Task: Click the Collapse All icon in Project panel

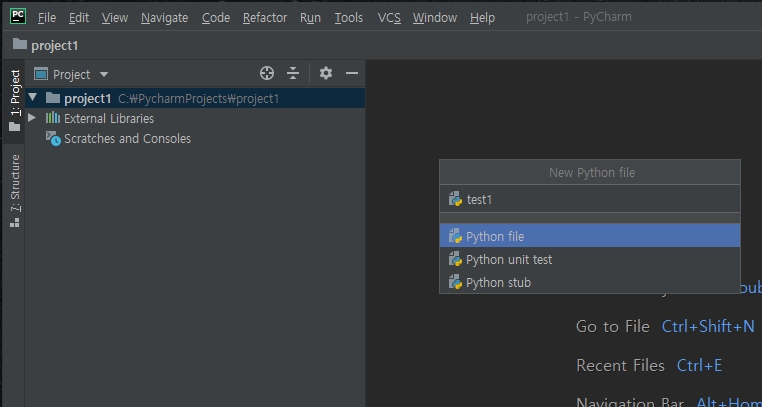Action: coord(293,73)
